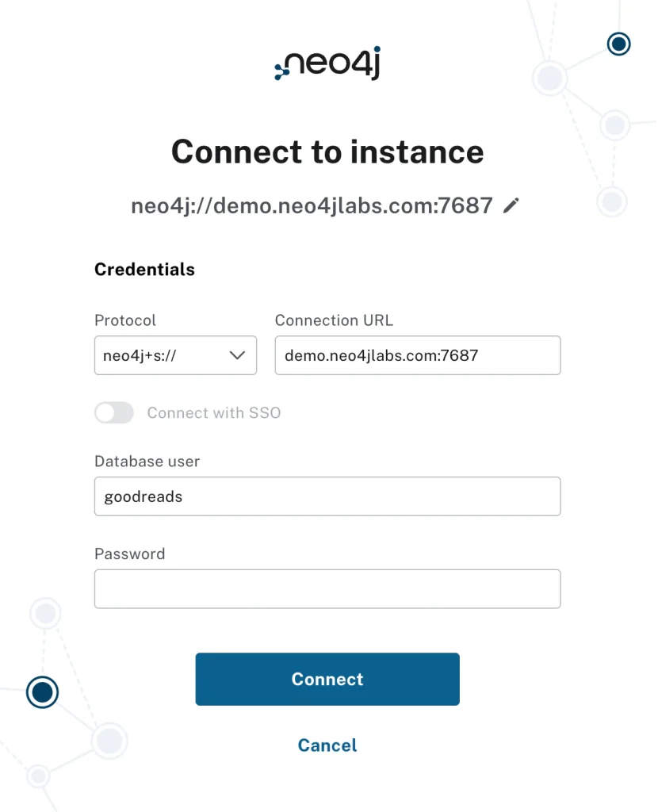Screen dimensions: 658x812
Task: Click the dark graph node icon bottom-left
Action: pos(42,692)
